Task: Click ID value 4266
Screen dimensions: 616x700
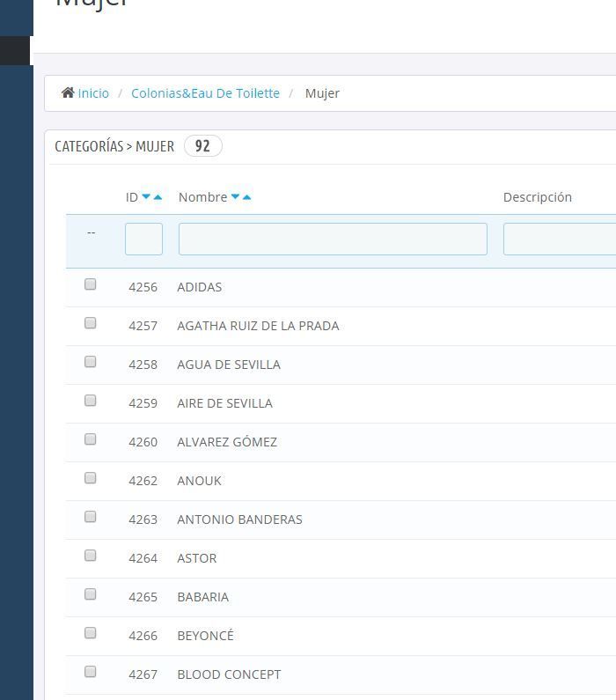Action: click(x=143, y=636)
